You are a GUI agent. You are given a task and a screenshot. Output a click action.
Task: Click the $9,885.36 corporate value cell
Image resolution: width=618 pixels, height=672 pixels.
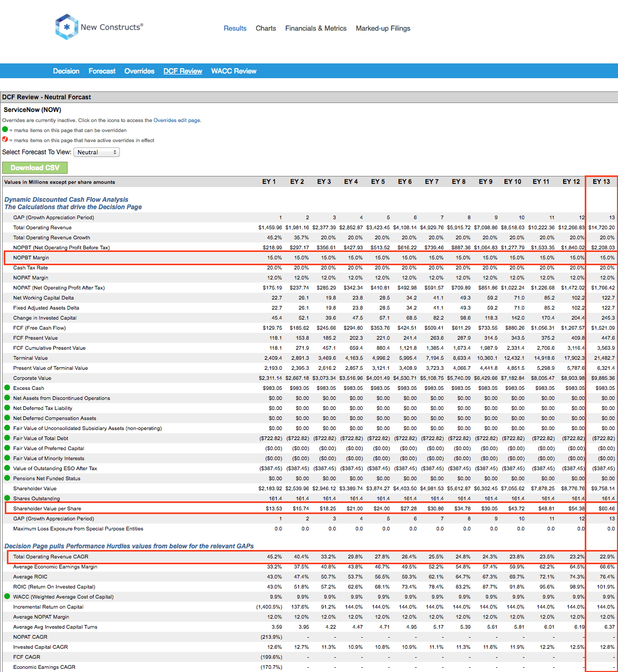pyautogui.click(x=603, y=378)
